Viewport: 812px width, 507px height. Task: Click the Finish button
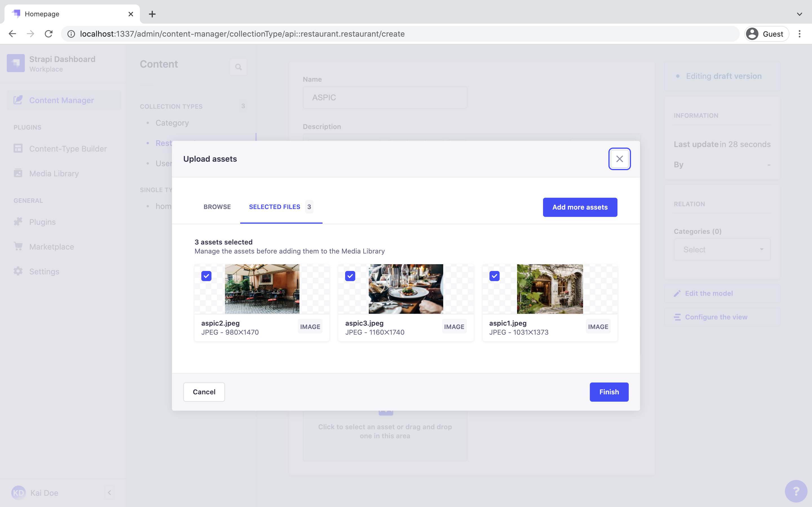tap(609, 392)
